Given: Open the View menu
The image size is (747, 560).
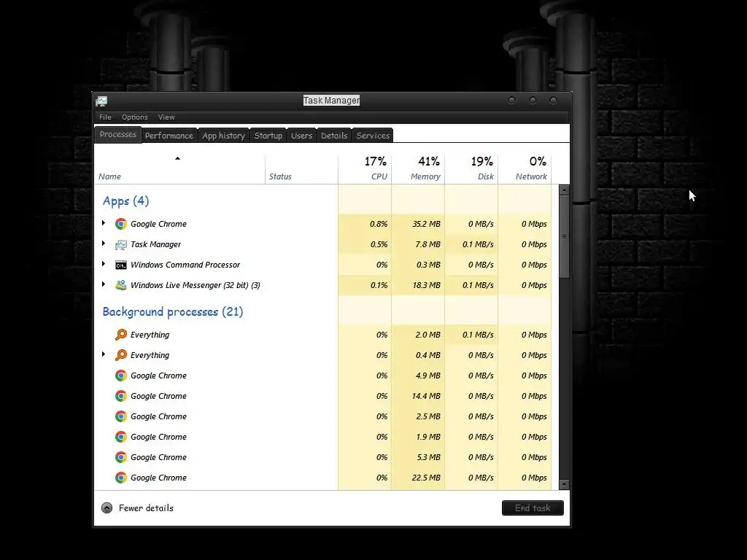Looking at the screenshot, I should [166, 117].
